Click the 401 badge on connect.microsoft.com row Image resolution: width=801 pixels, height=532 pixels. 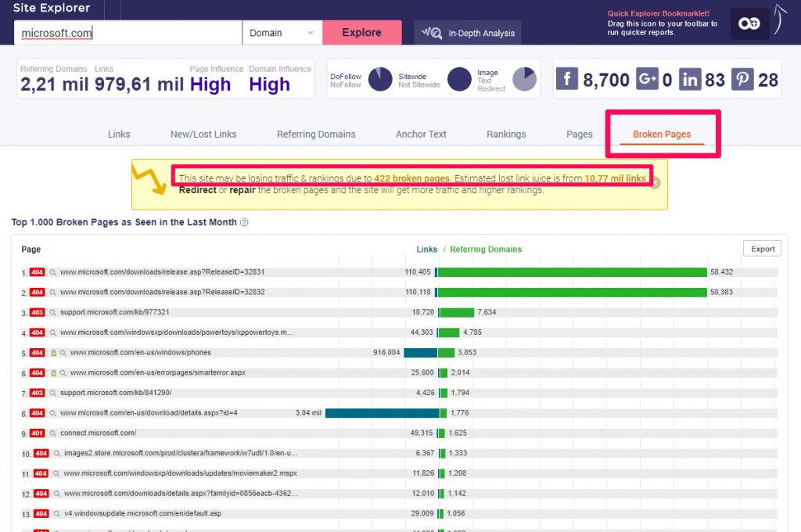[37, 433]
